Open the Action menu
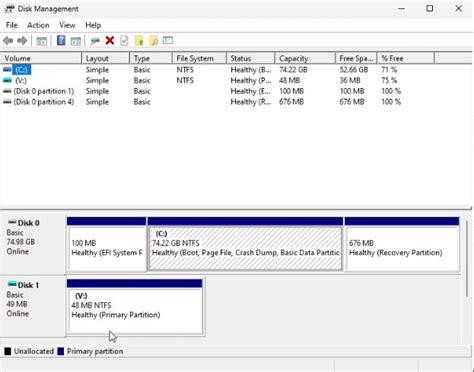The image size is (474, 372). coord(38,25)
